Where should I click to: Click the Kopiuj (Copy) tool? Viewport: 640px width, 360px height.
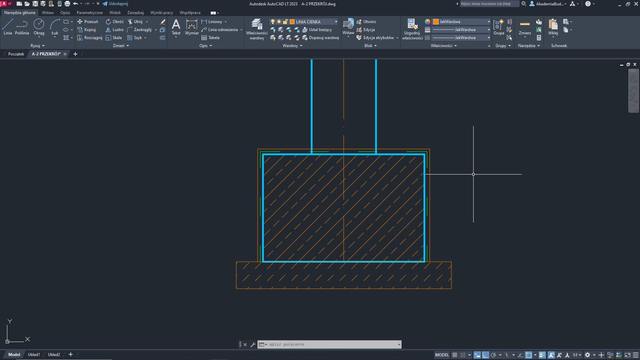(87, 30)
